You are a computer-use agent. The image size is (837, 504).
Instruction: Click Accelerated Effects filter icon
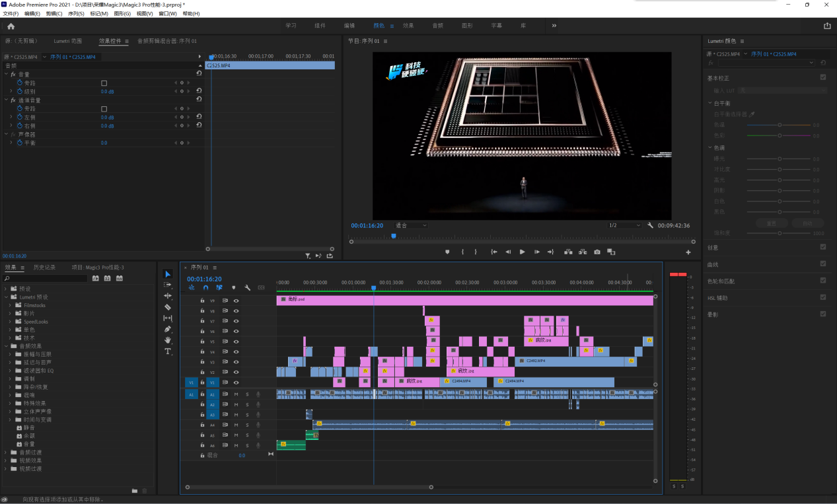[96, 278]
